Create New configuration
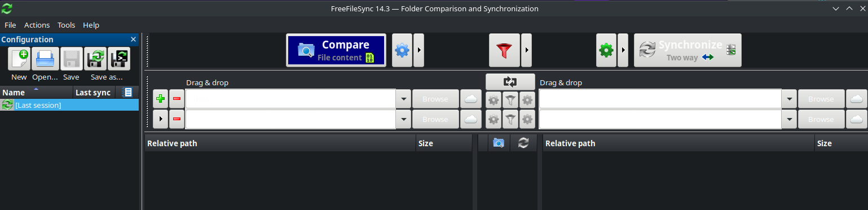The image size is (868, 210). pyautogui.click(x=19, y=58)
